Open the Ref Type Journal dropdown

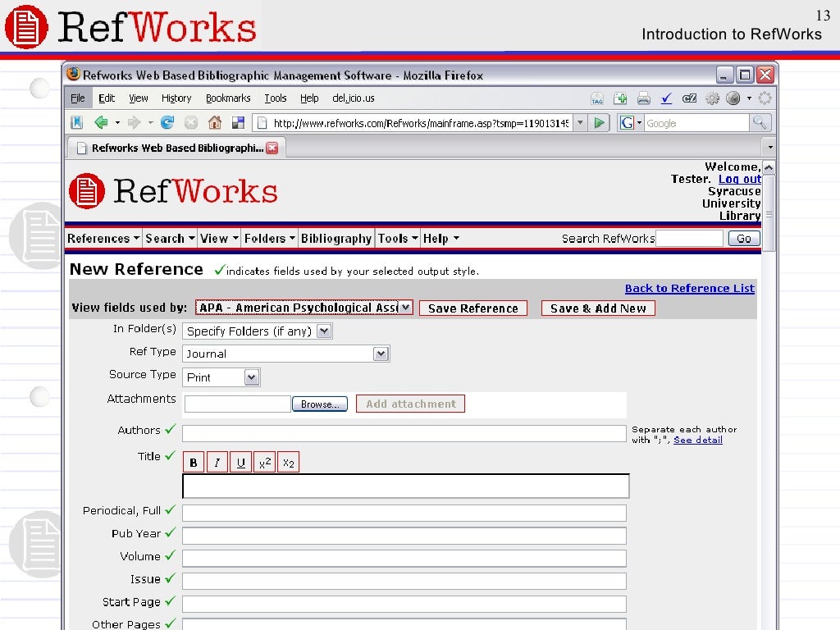(x=286, y=354)
